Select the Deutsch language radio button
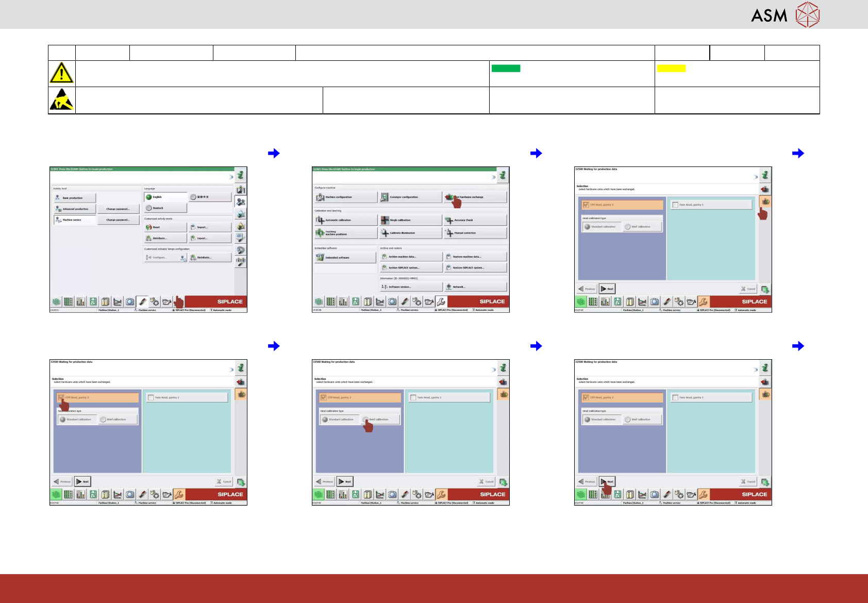Screen dimensions: 868x603 (165, 208)
